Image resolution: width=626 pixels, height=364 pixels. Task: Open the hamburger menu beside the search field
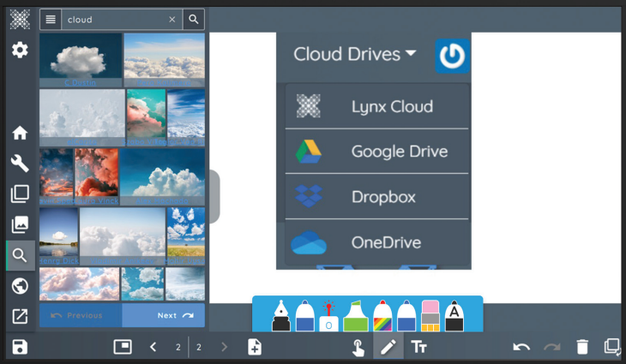coord(51,19)
